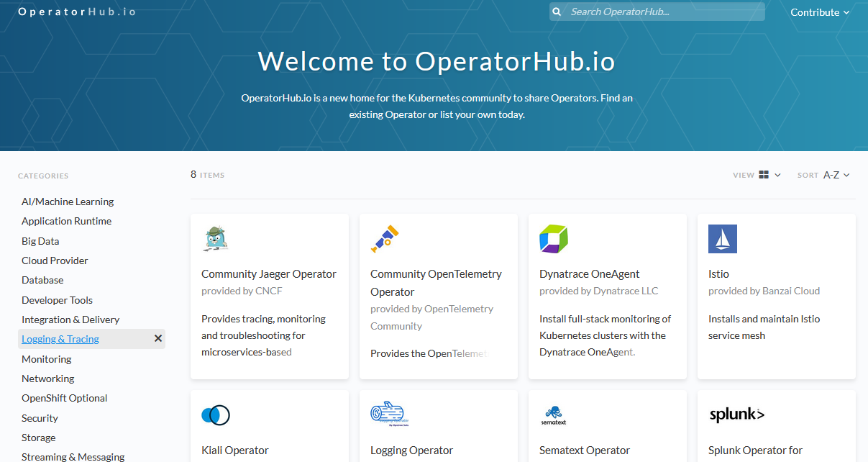The width and height of the screenshot is (868, 462).
Task: Click the Splunk logo
Action: [x=736, y=415]
